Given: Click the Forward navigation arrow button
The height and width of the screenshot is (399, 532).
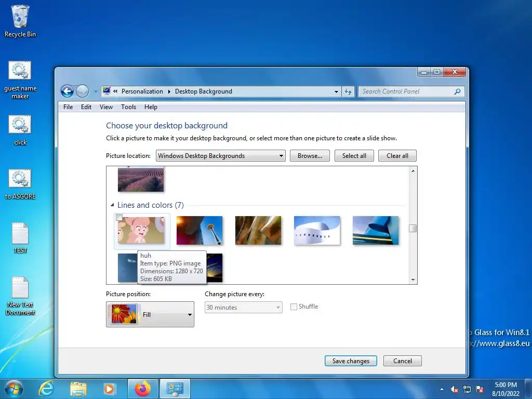Looking at the screenshot, I should tap(82, 91).
